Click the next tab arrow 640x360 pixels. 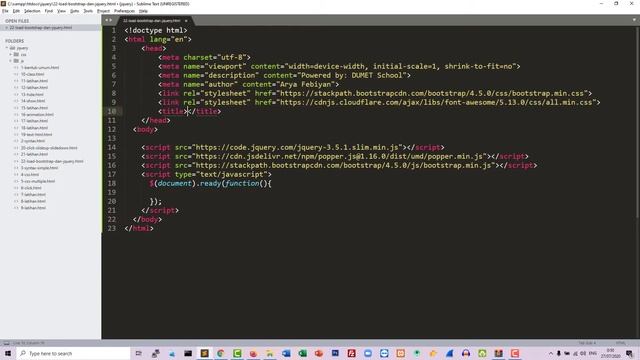[110, 20]
